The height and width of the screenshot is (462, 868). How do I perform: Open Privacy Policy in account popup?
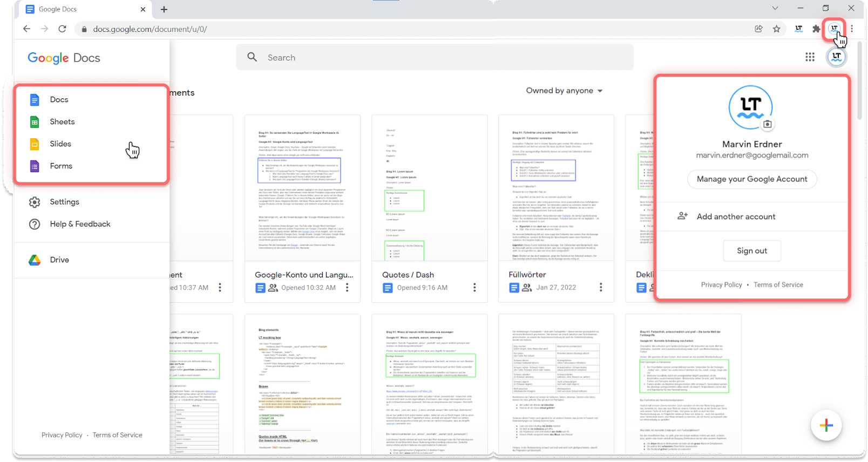coord(721,285)
